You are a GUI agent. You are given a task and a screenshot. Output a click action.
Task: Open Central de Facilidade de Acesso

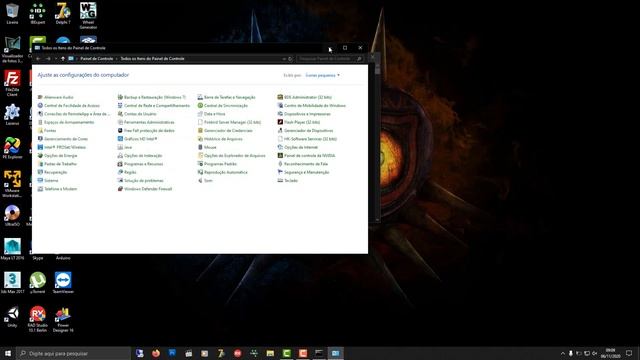click(x=69, y=106)
